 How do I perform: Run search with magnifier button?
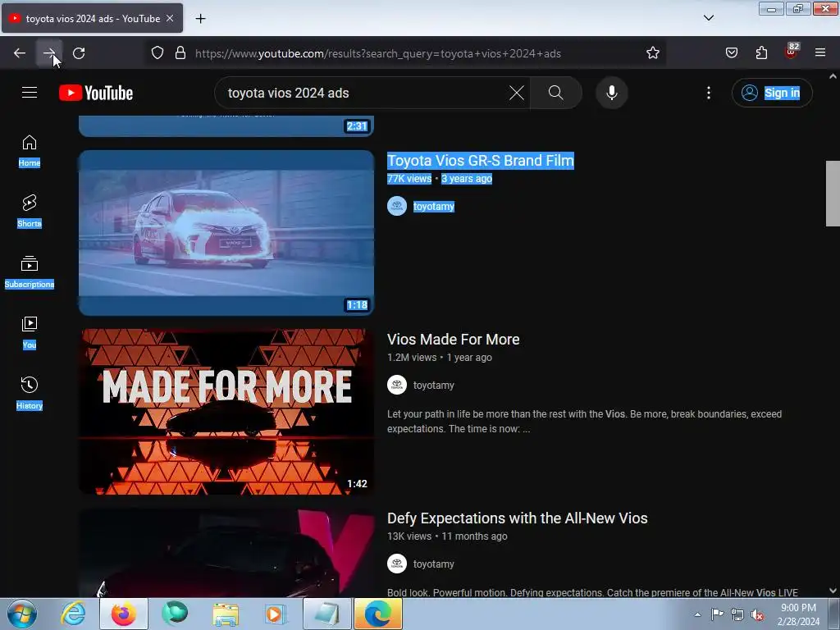(556, 93)
